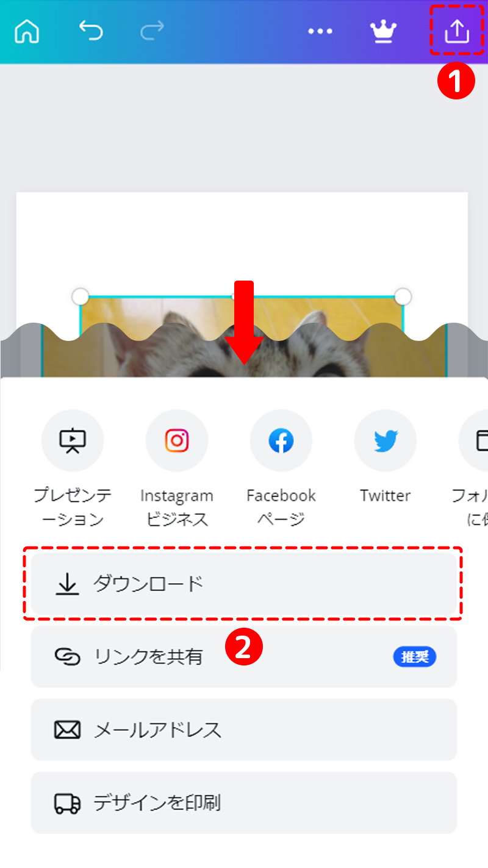This screenshot has width=488, height=868.
Task: Redo the edit with forward arrow
Action: click(x=152, y=30)
